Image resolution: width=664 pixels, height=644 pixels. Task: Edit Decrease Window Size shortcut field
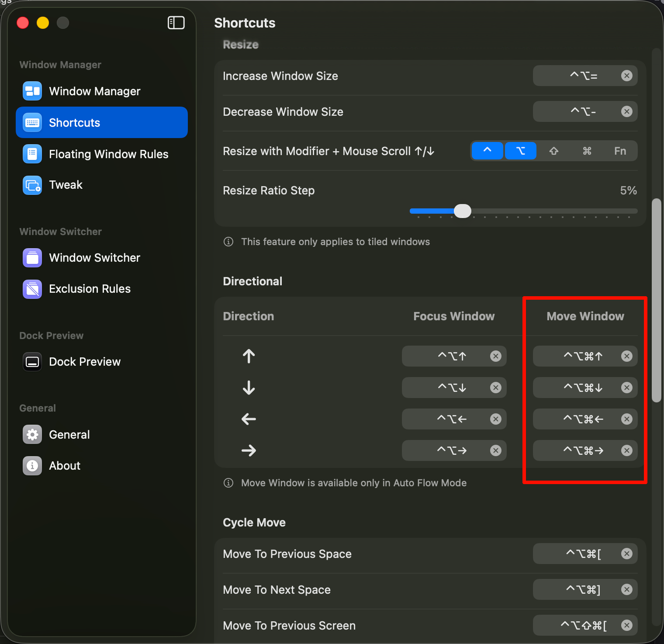tap(585, 111)
